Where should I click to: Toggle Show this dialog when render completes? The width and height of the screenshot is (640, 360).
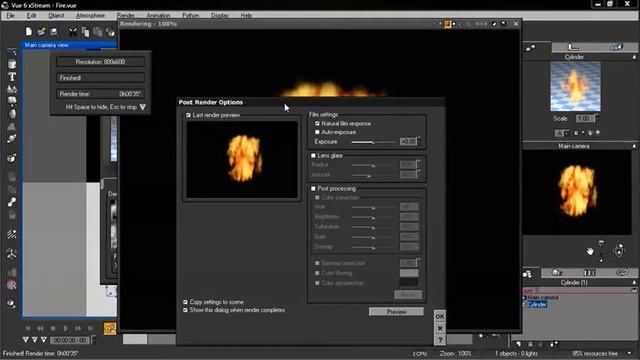pos(185,310)
